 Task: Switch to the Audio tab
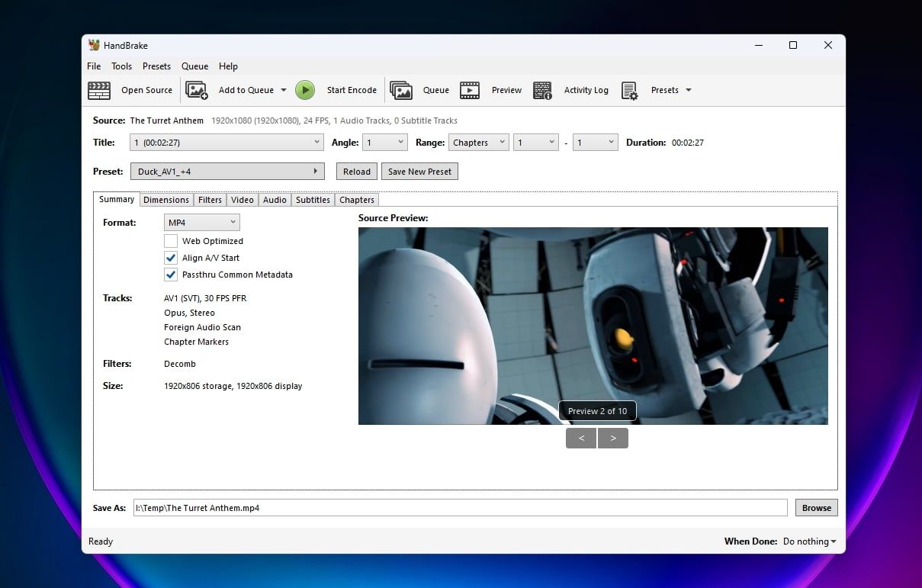(x=275, y=200)
